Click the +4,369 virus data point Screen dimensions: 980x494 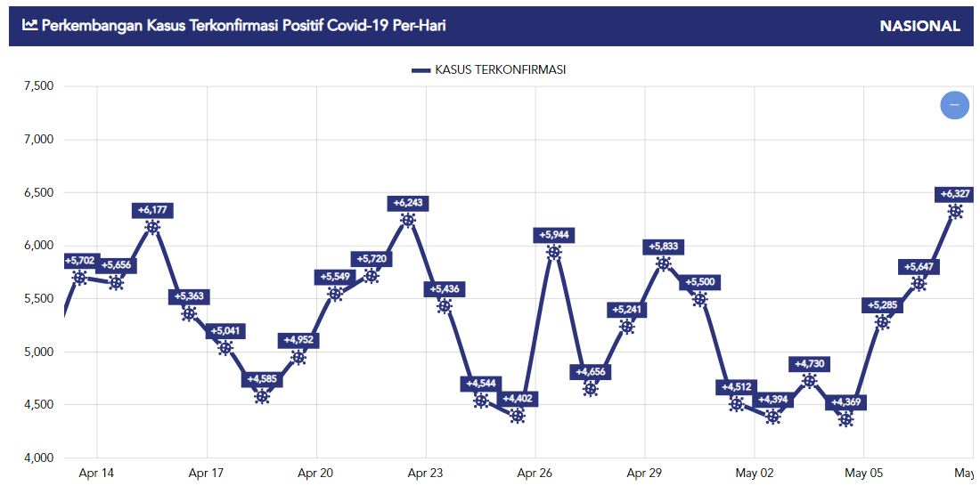coord(845,419)
